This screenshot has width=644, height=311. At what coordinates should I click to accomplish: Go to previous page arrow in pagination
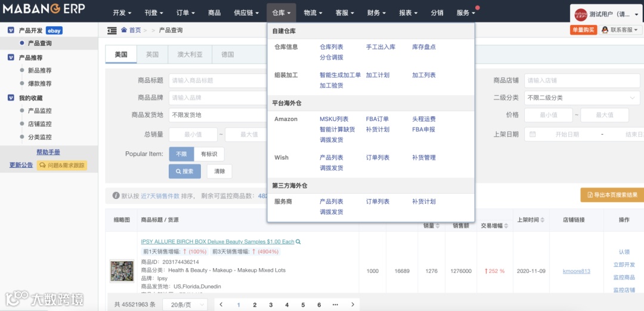pyautogui.click(x=221, y=305)
